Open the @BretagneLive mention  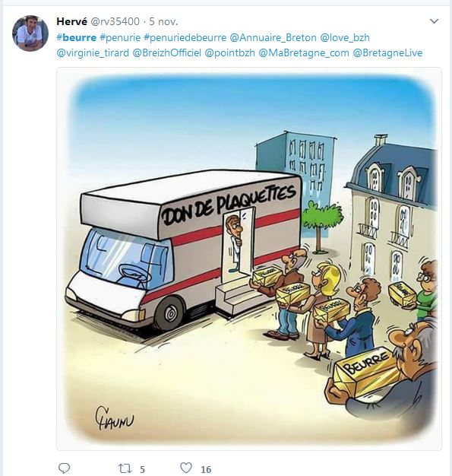pyautogui.click(x=387, y=52)
